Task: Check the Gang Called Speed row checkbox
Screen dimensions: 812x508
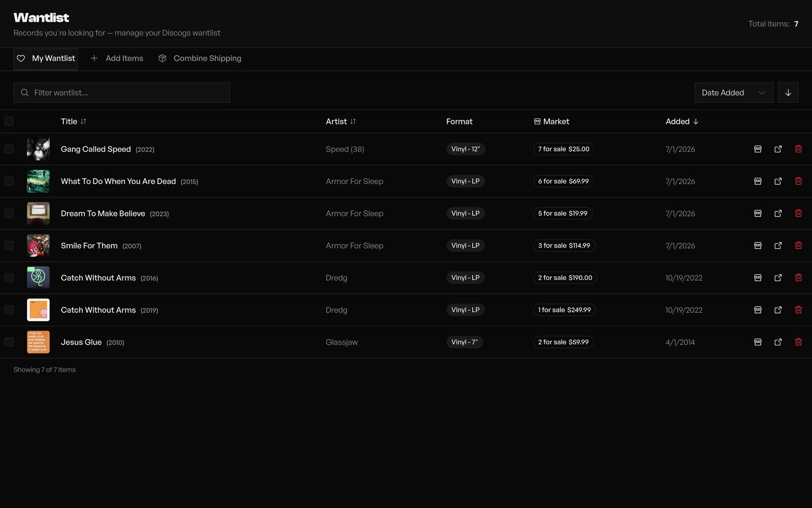Action: tap(9, 149)
